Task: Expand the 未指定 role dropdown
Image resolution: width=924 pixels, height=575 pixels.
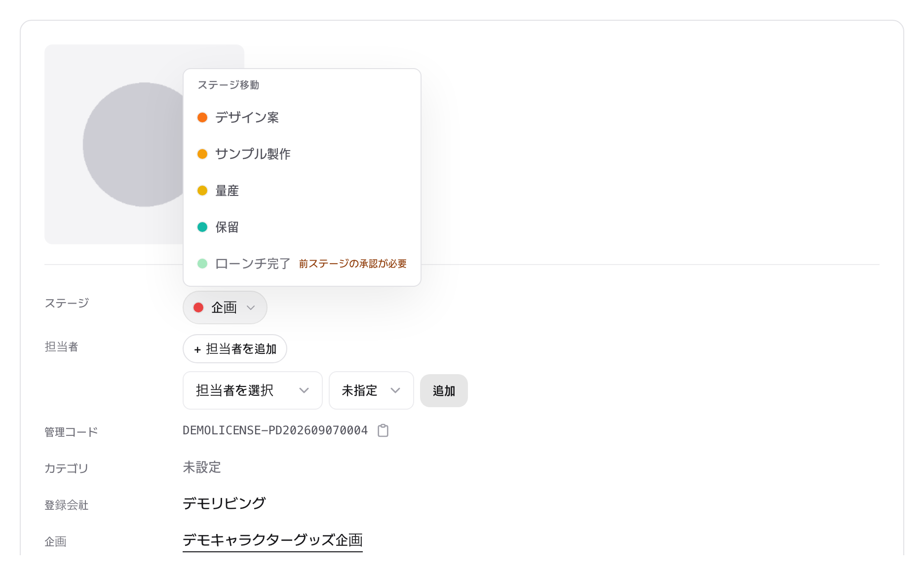Action: click(371, 390)
